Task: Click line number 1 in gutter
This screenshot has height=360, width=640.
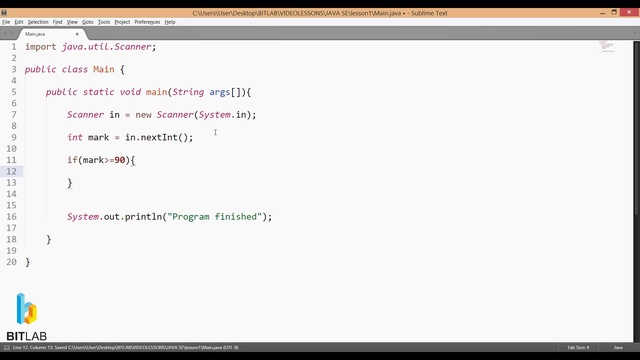Action: (14, 47)
